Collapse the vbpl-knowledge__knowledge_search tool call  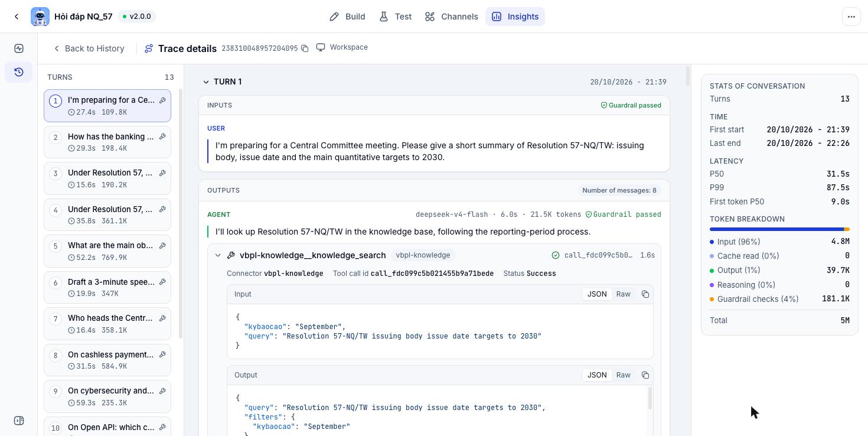coord(218,255)
